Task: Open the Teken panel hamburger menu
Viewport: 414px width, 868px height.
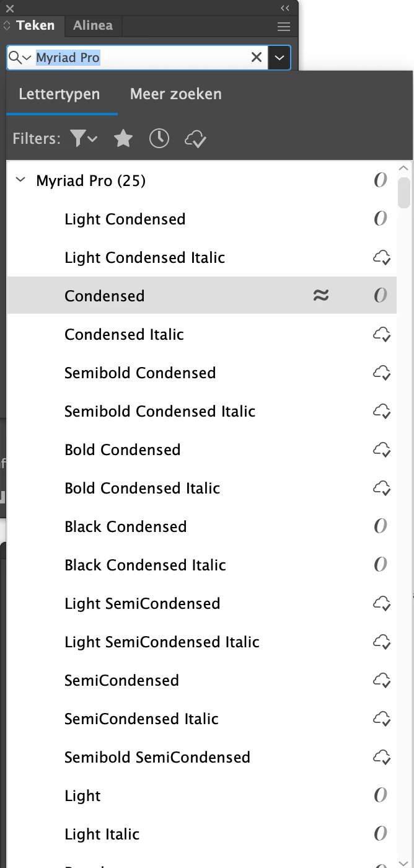Action: point(284,26)
